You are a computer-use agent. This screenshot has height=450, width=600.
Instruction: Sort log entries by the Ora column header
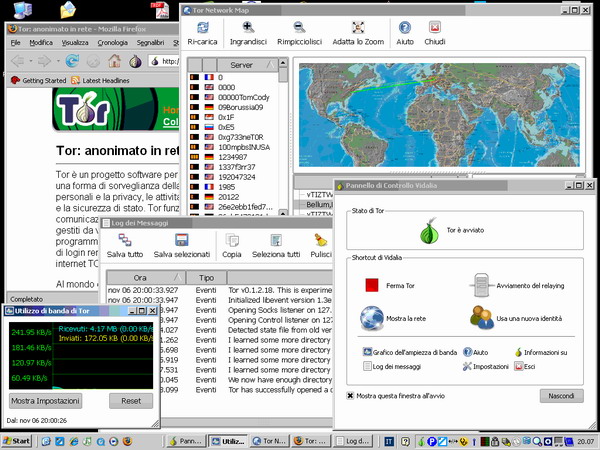(x=141, y=277)
